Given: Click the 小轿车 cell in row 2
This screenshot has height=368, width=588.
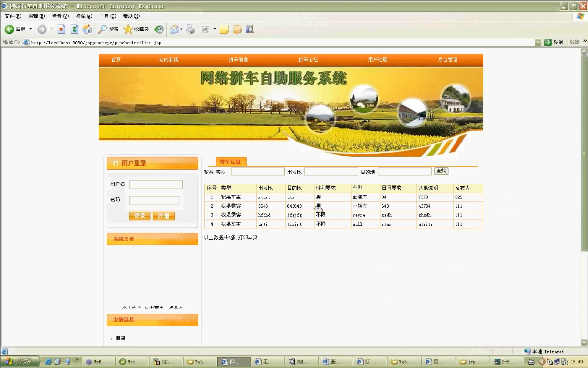Looking at the screenshot, I should click(365, 206).
